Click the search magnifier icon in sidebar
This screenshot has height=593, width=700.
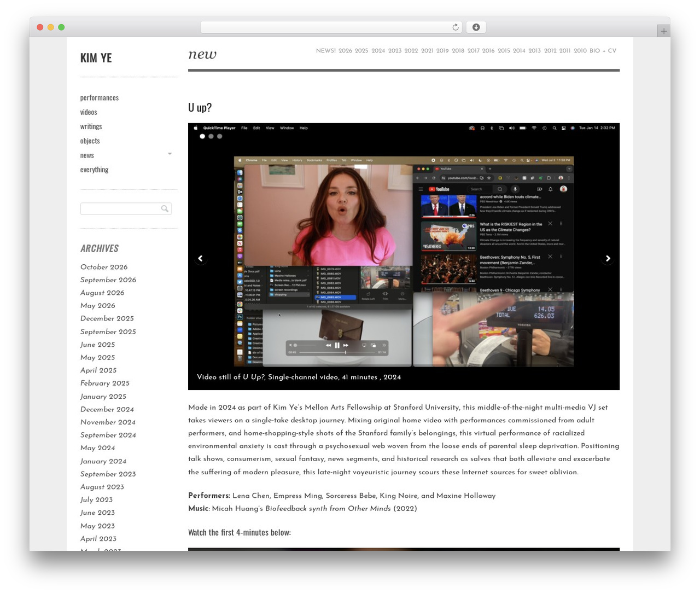tap(165, 208)
